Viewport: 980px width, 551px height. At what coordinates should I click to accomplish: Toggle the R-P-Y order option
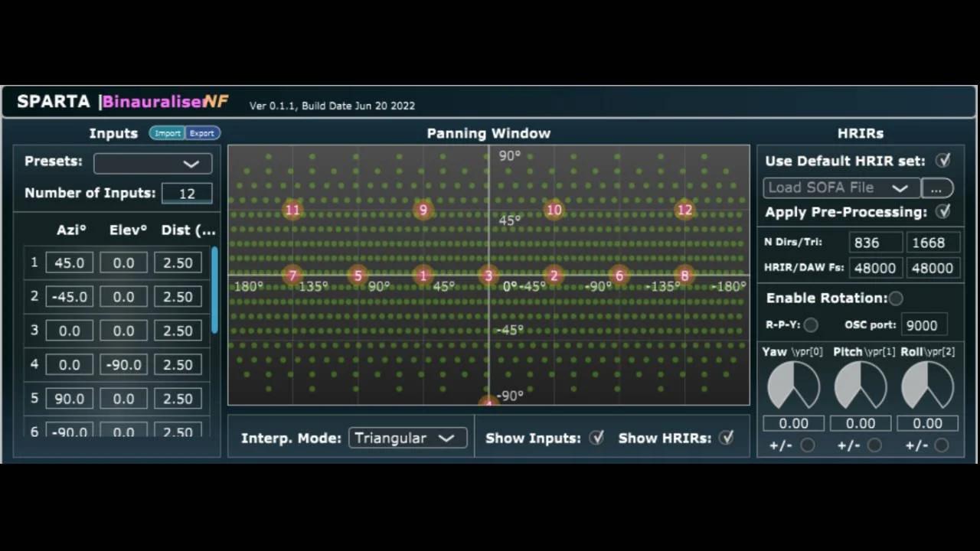click(x=811, y=325)
